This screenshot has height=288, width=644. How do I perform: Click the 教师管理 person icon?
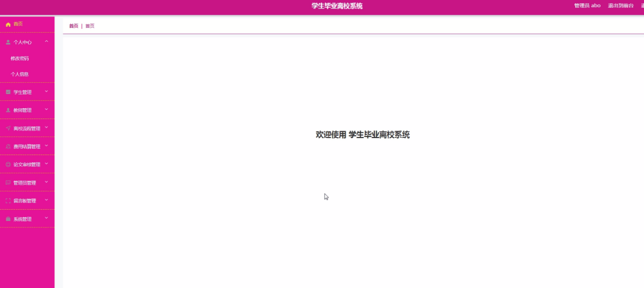click(x=8, y=110)
